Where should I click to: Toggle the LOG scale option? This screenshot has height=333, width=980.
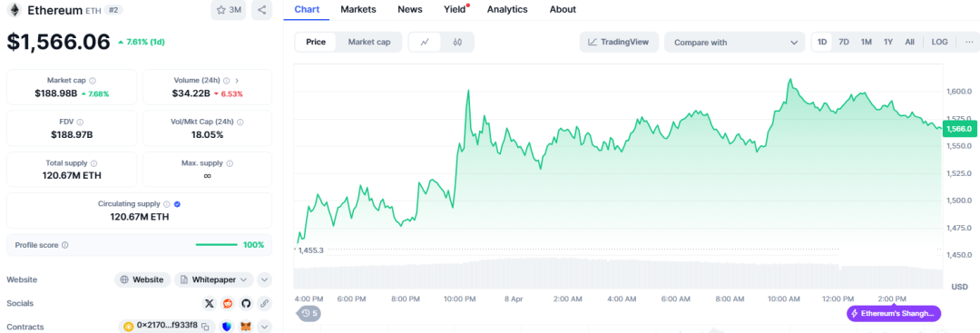(939, 42)
